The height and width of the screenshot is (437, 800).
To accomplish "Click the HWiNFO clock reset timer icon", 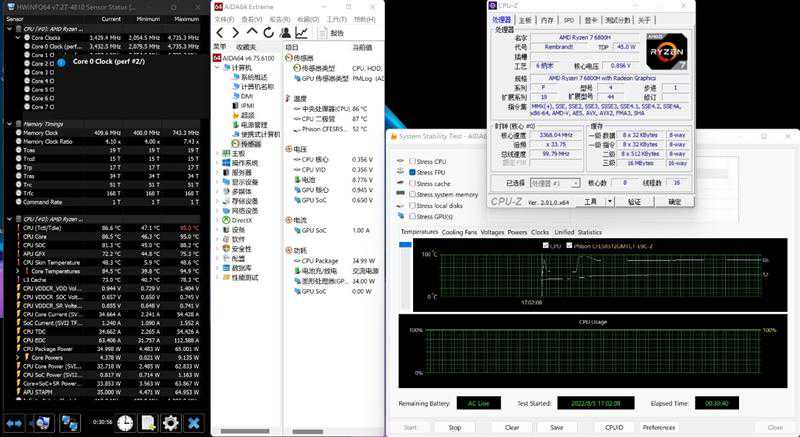I will (x=124, y=423).
